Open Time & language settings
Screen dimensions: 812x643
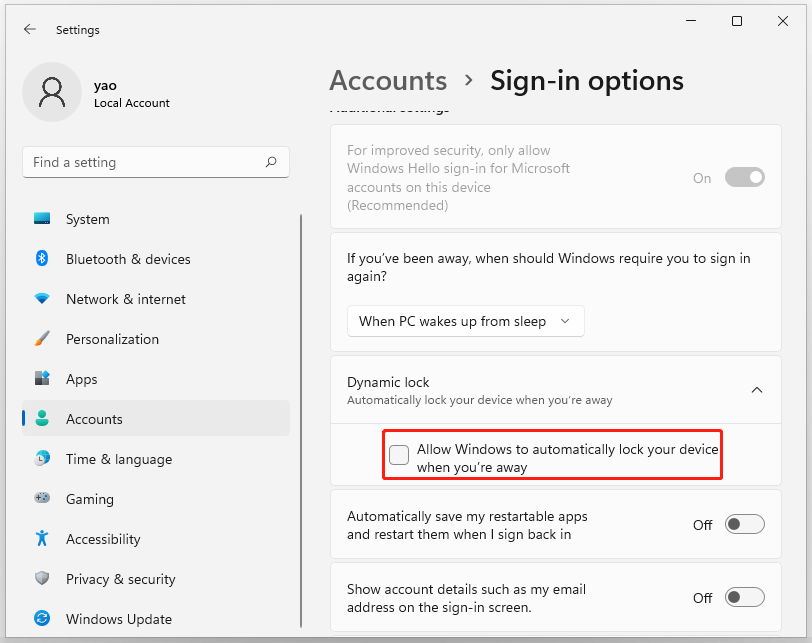pos(118,459)
